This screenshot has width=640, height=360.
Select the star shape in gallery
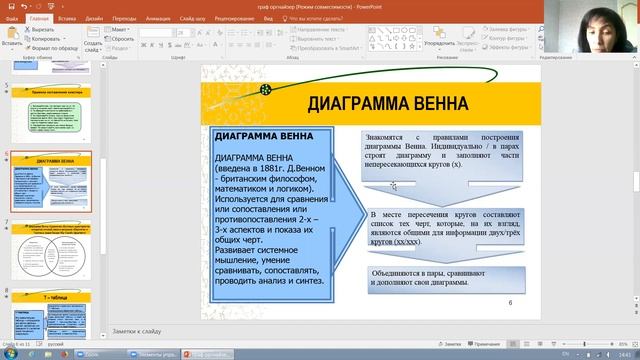coord(412,47)
